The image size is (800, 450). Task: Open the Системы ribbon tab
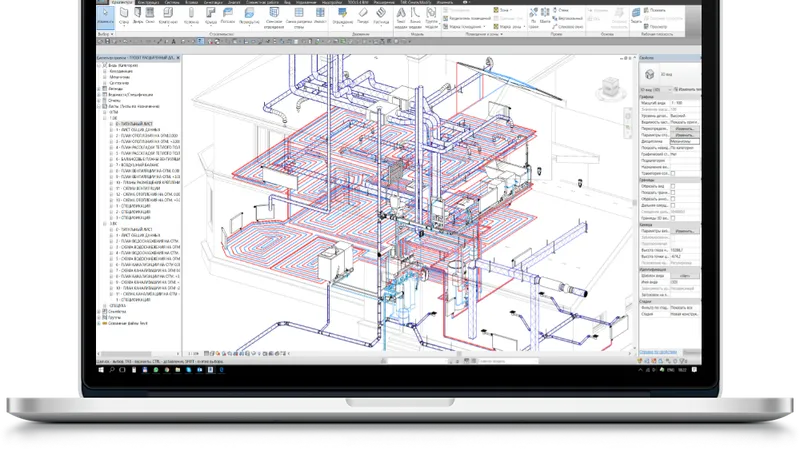pyautogui.click(x=172, y=3)
